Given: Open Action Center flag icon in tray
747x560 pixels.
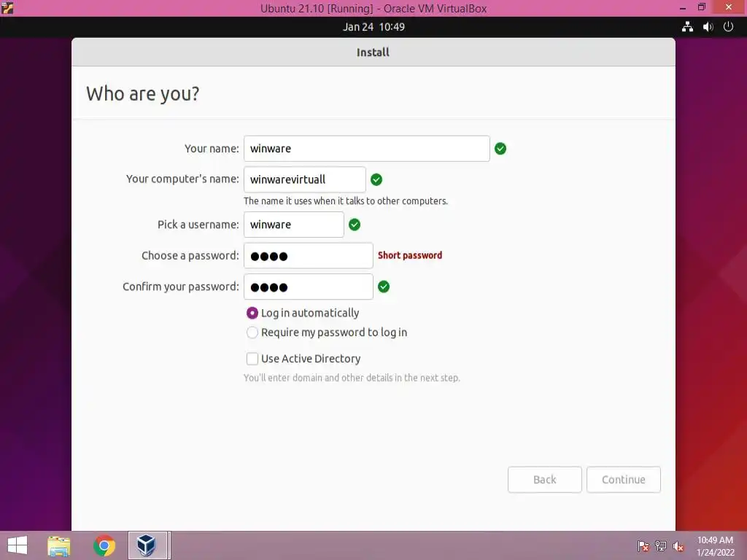Looking at the screenshot, I should pyautogui.click(x=643, y=546).
